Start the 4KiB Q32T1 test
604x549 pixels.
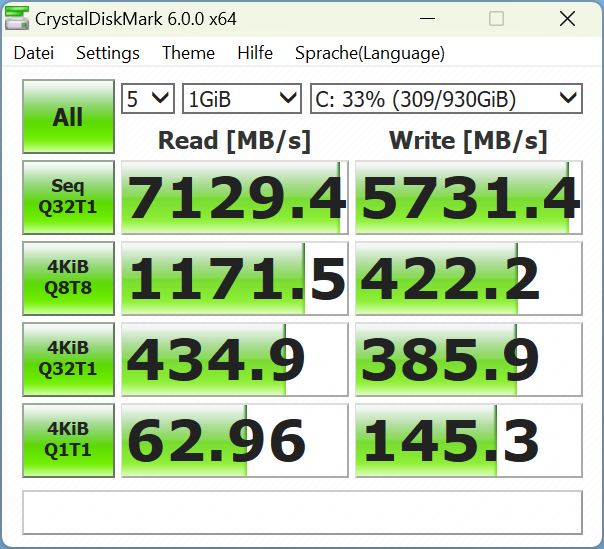(69, 359)
